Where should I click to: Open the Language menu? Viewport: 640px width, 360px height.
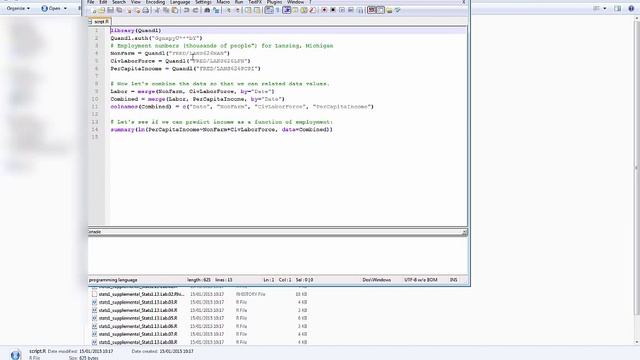point(180,2)
